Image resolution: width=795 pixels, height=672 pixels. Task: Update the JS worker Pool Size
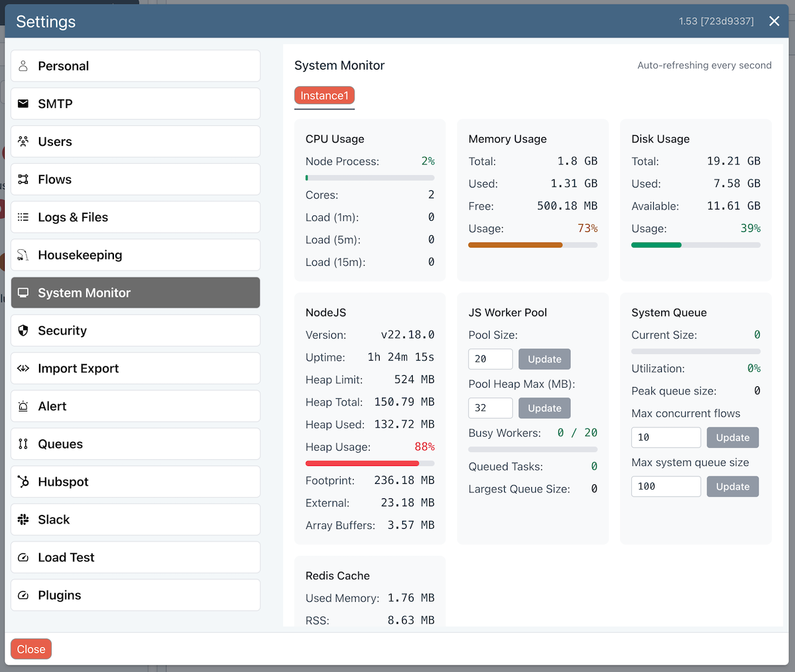click(544, 359)
